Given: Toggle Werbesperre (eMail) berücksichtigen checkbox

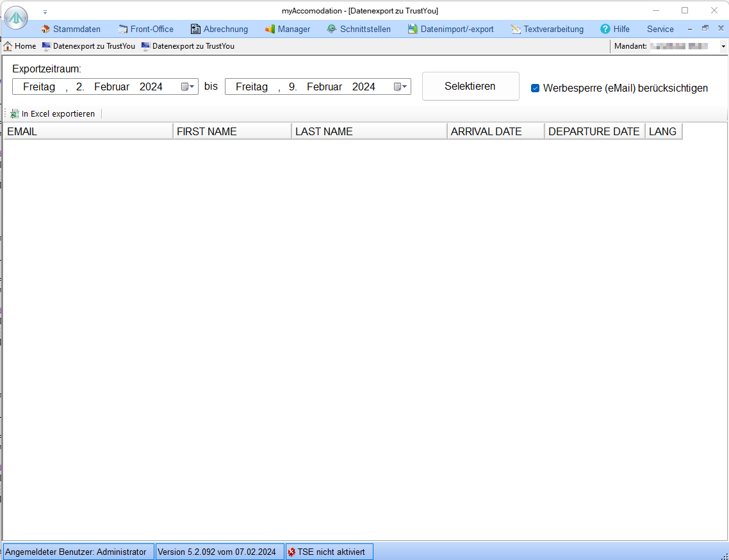Looking at the screenshot, I should click(535, 88).
